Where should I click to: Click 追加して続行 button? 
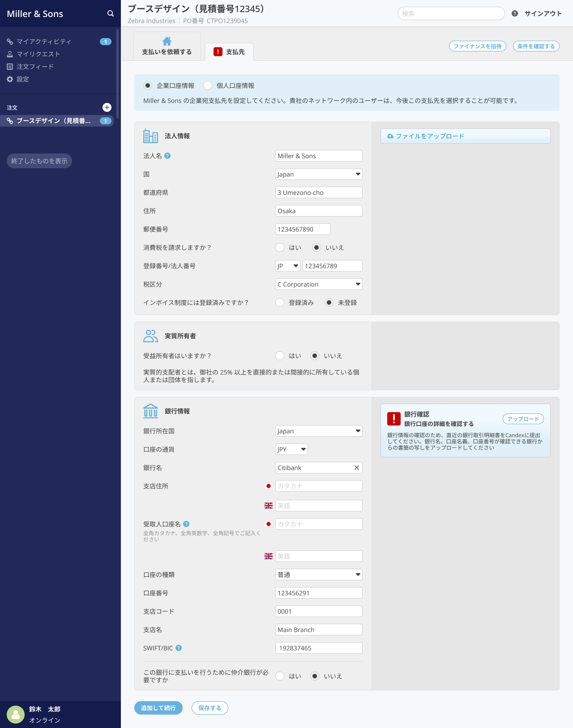click(x=158, y=708)
